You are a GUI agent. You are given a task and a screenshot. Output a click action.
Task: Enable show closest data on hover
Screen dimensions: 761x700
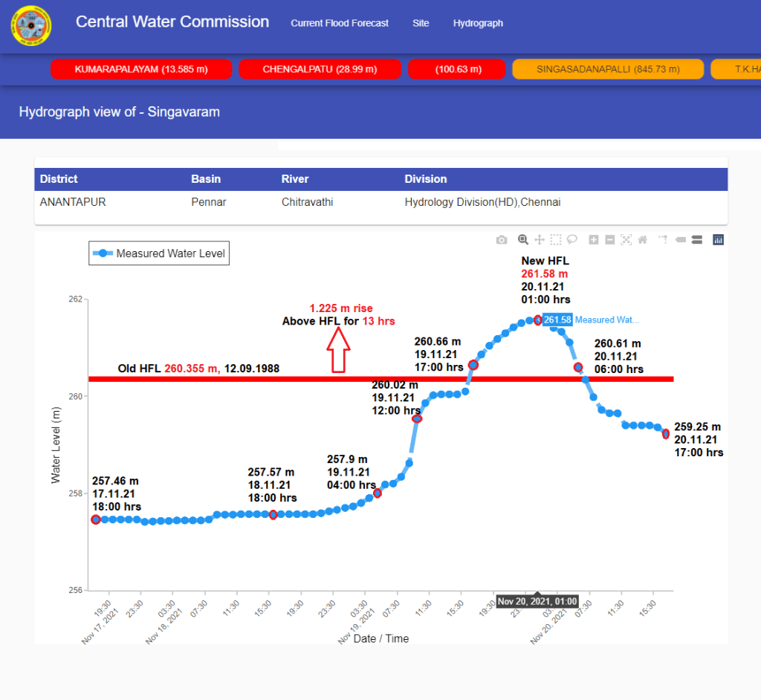(680, 239)
